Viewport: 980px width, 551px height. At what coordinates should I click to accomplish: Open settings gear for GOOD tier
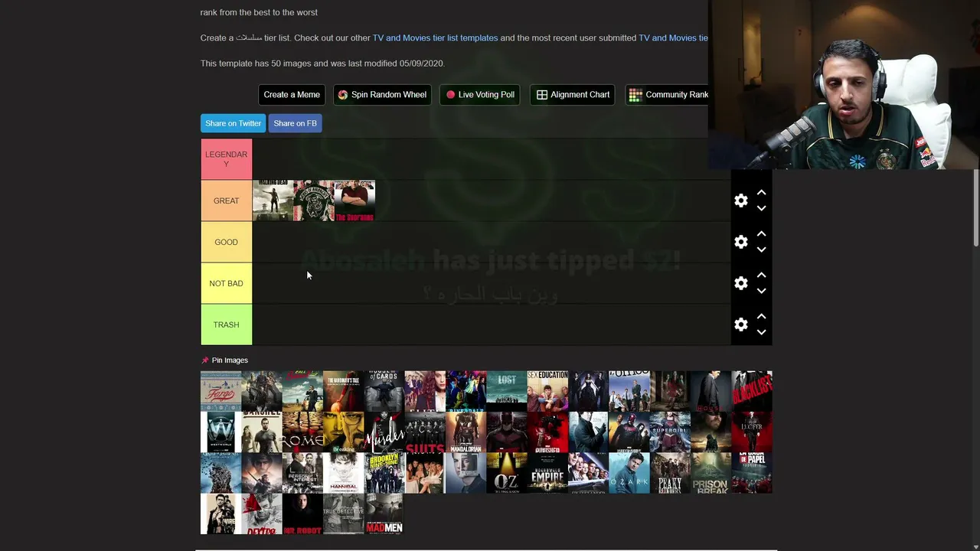coord(740,242)
